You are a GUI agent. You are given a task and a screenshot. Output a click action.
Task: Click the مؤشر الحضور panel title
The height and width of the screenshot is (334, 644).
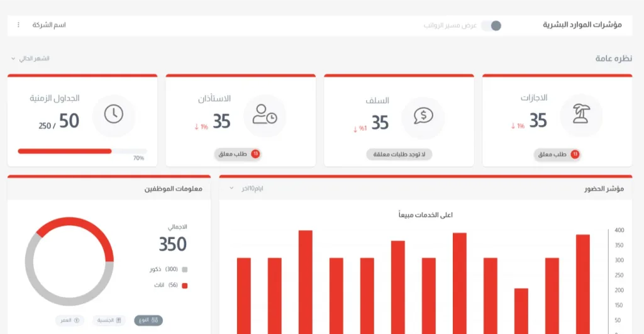pos(604,189)
